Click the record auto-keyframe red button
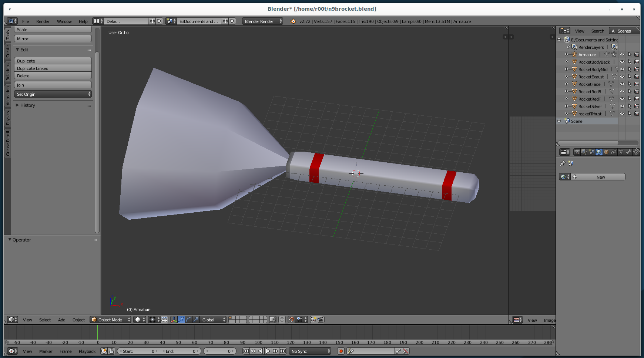The height and width of the screenshot is (358, 644). point(341,351)
